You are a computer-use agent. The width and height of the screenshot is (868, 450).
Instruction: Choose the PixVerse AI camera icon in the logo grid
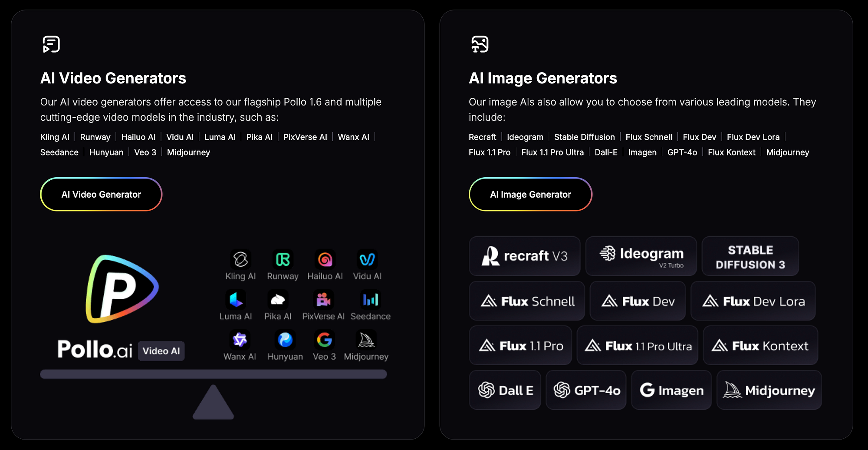(x=323, y=300)
